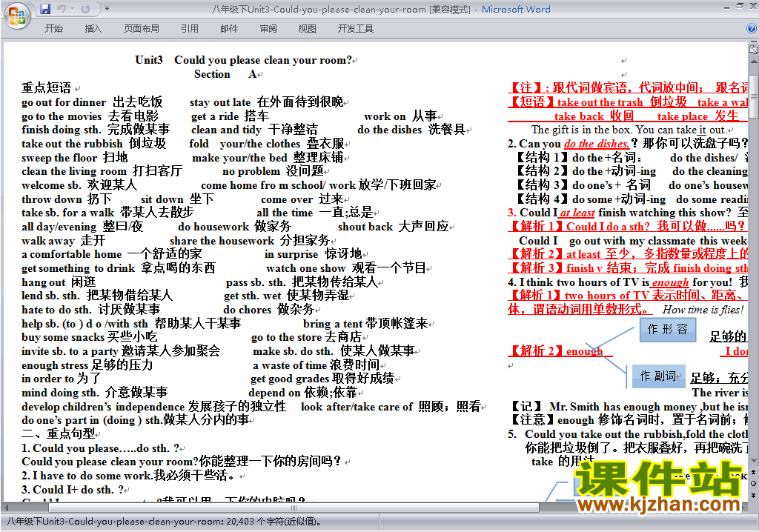Click the phrase 'bring a tent 带顶帐篷来'
759x532 pixels.
coord(365,324)
